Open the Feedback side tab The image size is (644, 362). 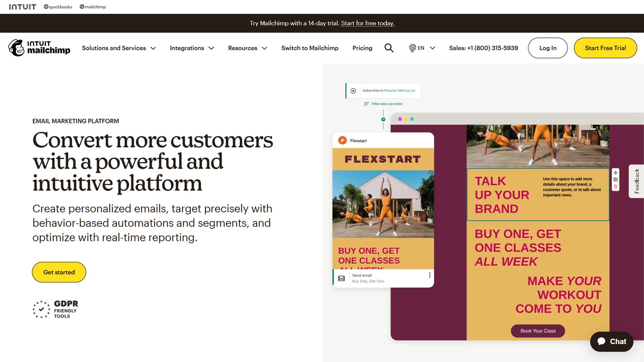point(637,181)
